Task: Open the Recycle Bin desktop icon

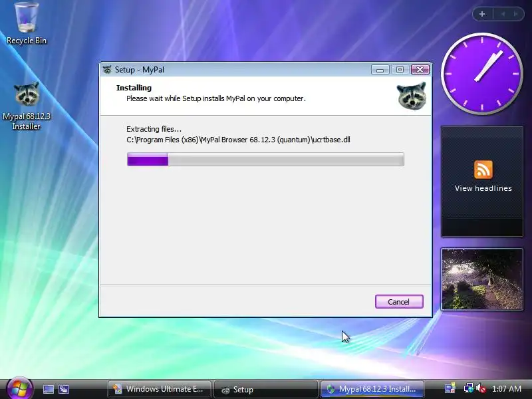Action: pyautogui.click(x=27, y=23)
